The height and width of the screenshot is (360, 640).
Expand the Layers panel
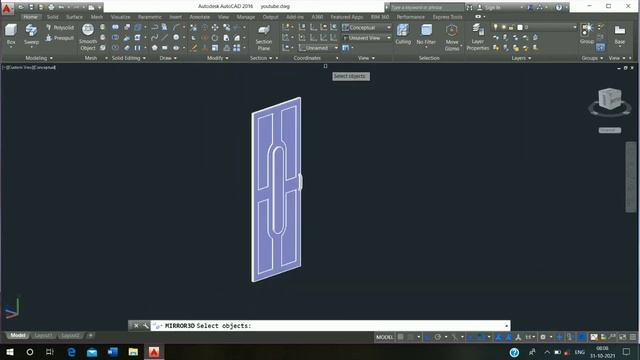(x=521, y=58)
